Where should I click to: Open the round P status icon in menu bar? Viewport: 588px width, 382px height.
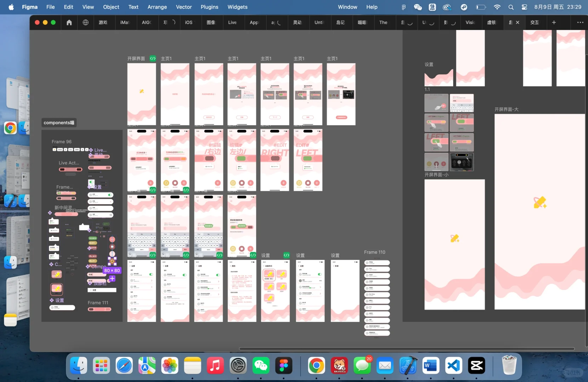464,7
